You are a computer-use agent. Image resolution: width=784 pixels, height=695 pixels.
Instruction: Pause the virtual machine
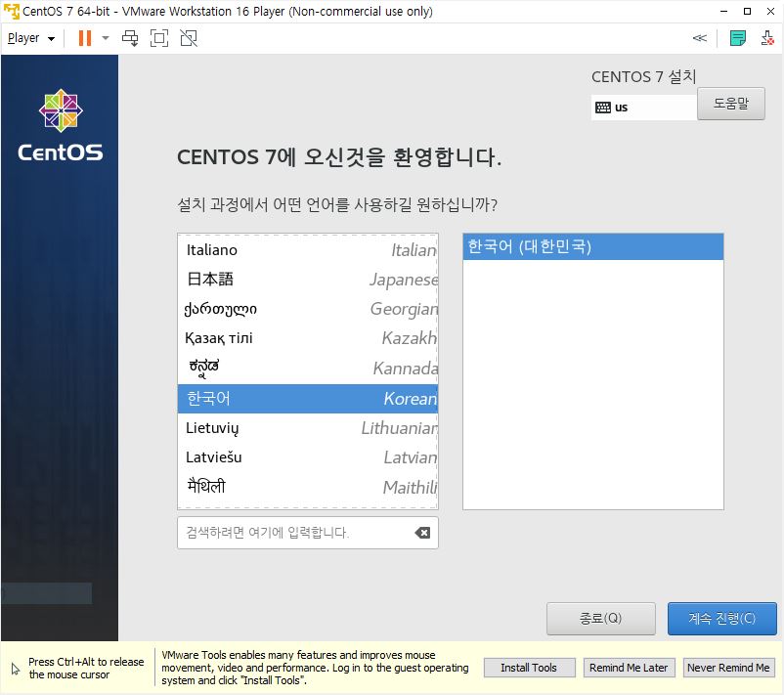[x=85, y=38]
